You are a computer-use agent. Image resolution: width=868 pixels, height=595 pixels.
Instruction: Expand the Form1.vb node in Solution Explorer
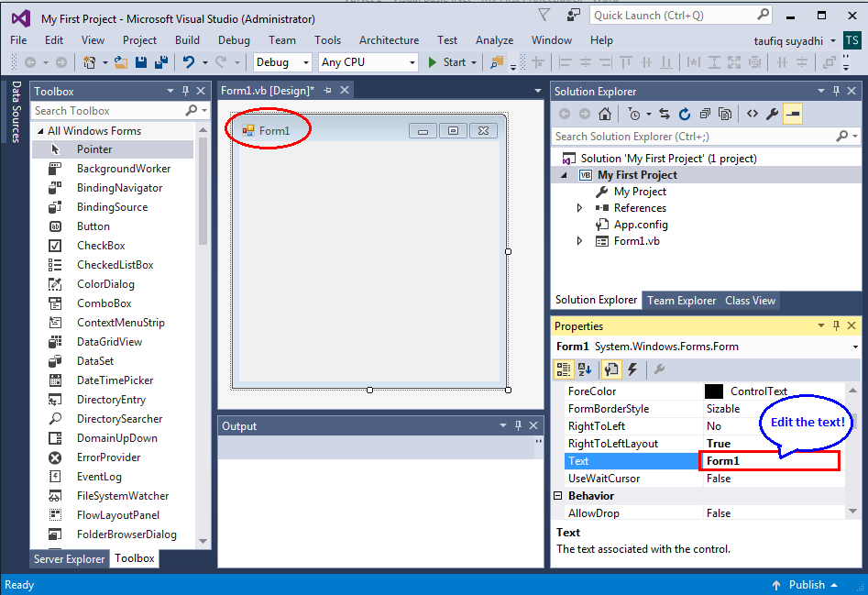tap(579, 241)
